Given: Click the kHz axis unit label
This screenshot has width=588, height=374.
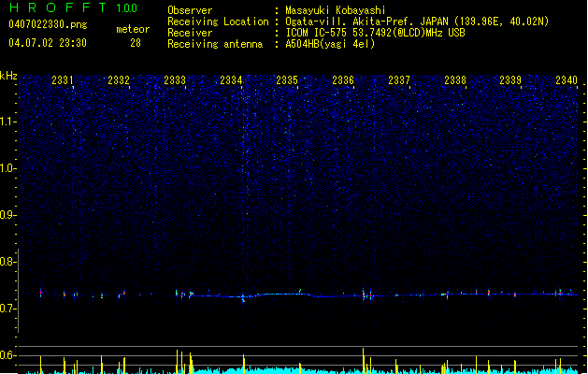Looking at the screenshot, I should point(8,76).
